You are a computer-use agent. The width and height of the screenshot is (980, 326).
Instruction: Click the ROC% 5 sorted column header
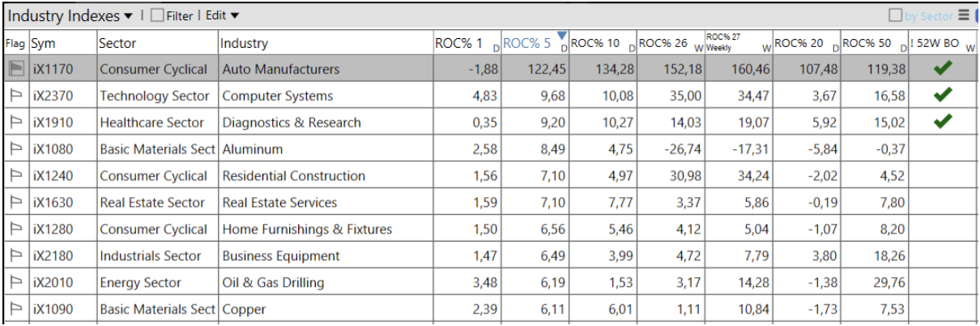coord(528,44)
